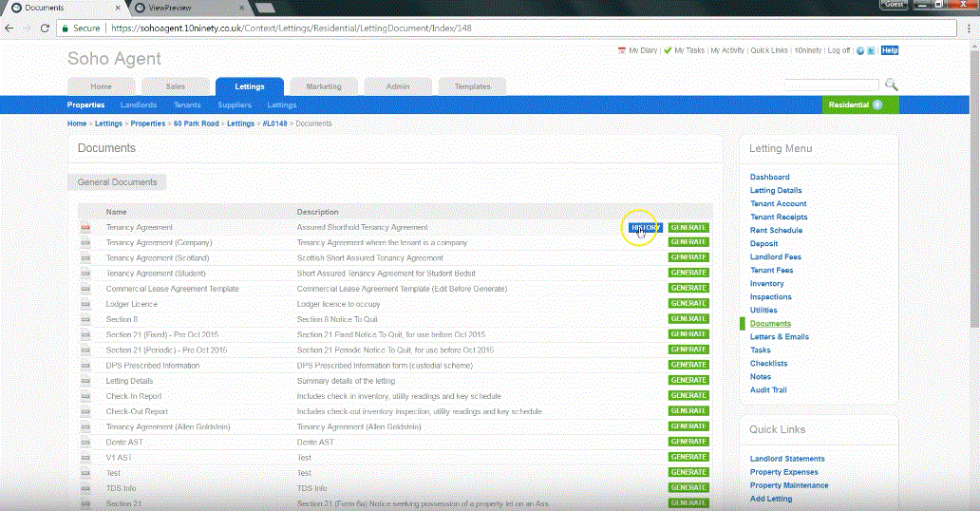The width and height of the screenshot is (980, 511).
Task: Open the Sales tab
Action: tap(176, 86)
